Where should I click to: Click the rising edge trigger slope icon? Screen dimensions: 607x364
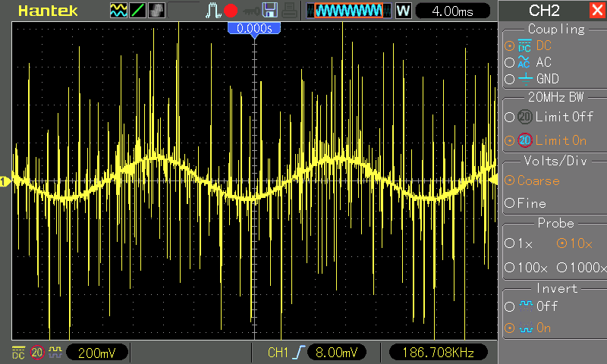(298, 353)
